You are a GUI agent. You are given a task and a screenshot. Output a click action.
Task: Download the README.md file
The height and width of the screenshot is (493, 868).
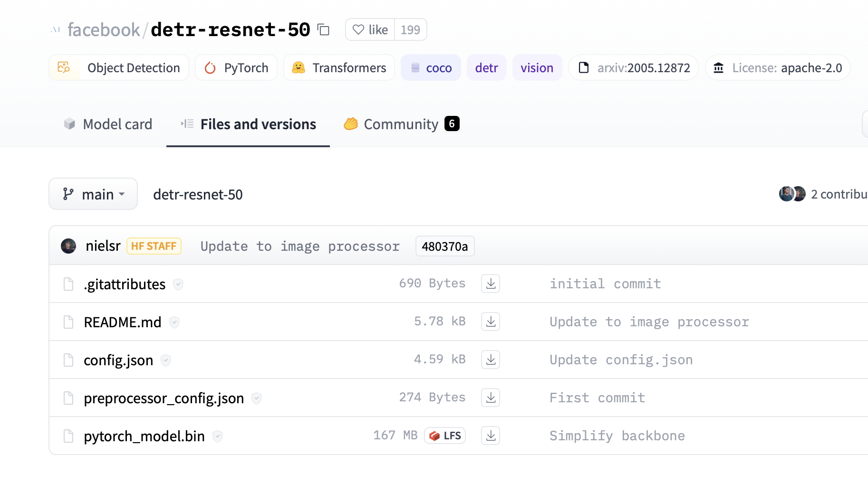pyautogui.click(x=491, y=322)
